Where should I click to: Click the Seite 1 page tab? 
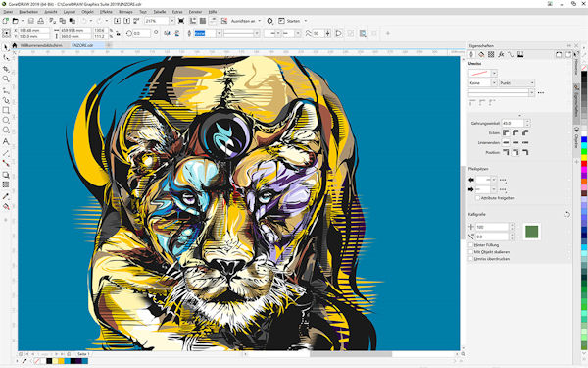pos(83,354)
